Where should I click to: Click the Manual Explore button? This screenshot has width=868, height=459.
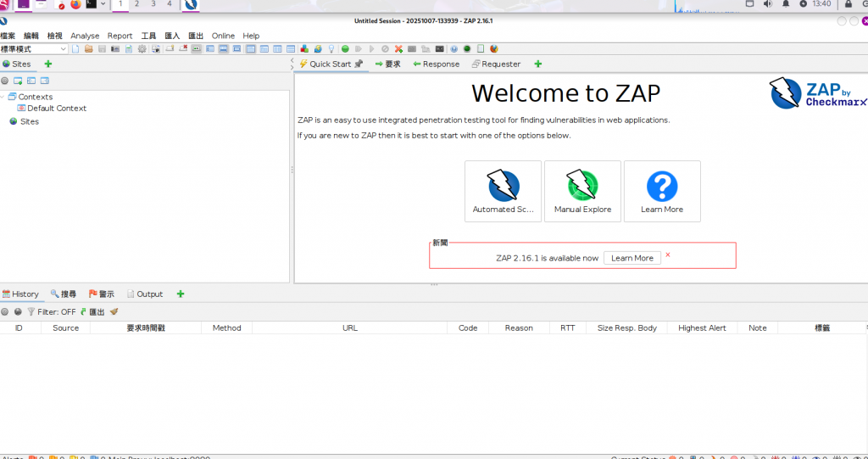tap(583, 191)
